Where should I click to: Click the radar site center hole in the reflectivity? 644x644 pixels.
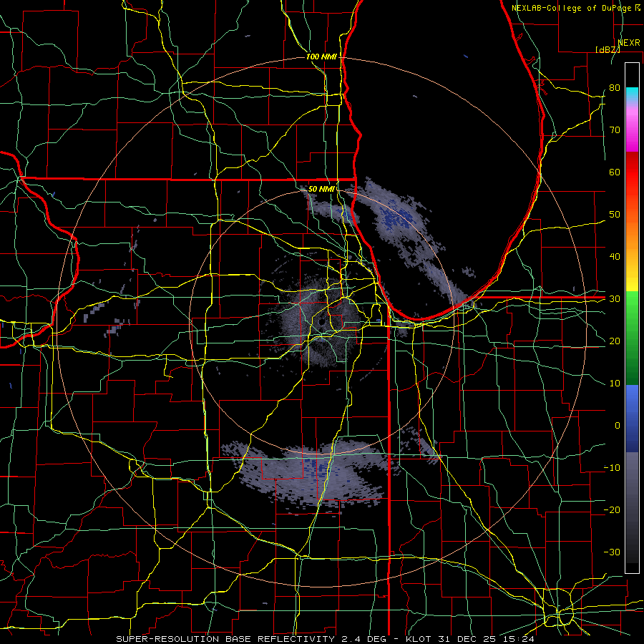(x=321, y=321)
